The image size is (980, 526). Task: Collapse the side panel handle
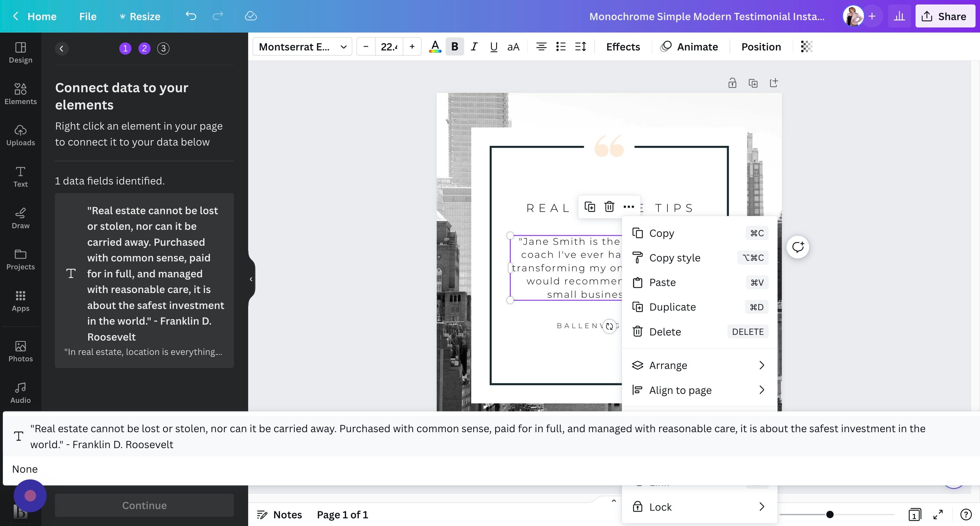point(251,279)
